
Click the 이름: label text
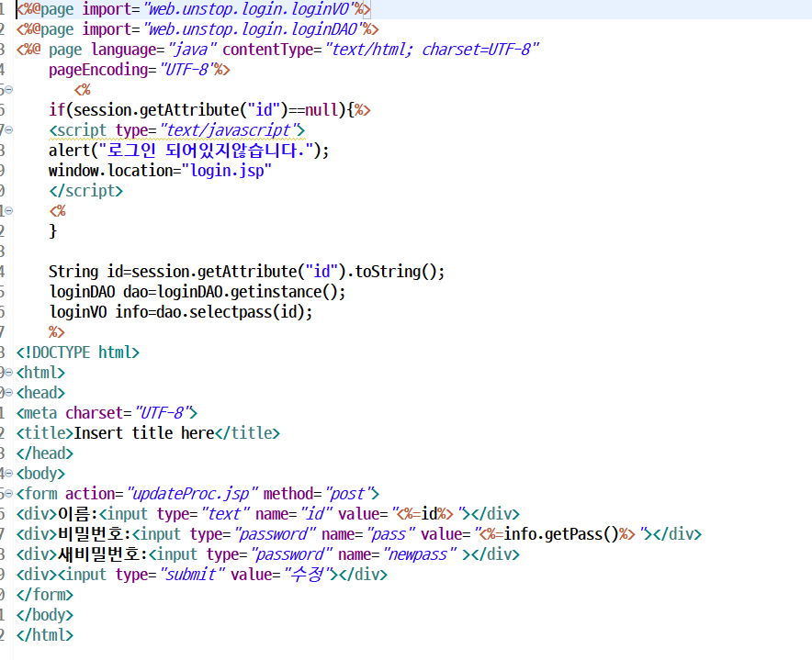click(x=78, y=514)
